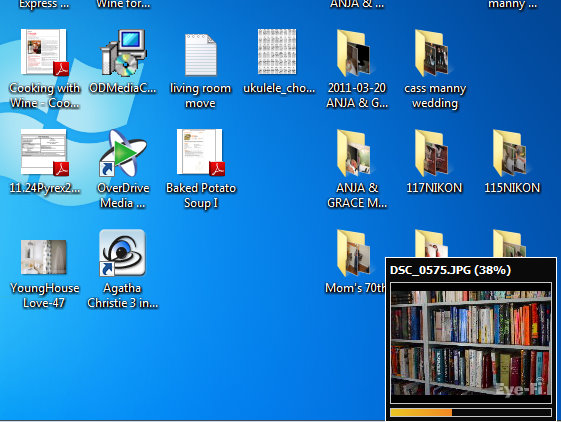Click the 'Baked Potato Soup I' label
Image resolution: width=561 pixels, height=422 pixels.
pos(201,195)
